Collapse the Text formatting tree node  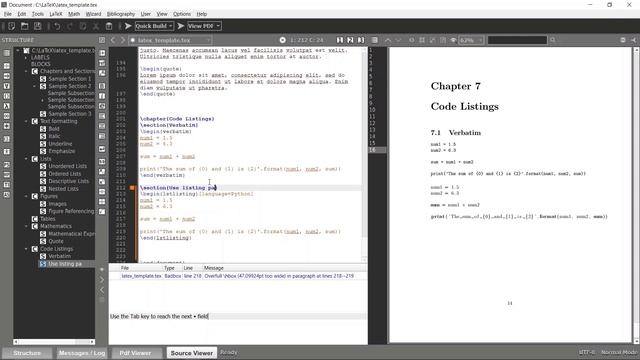coord(27,121)
